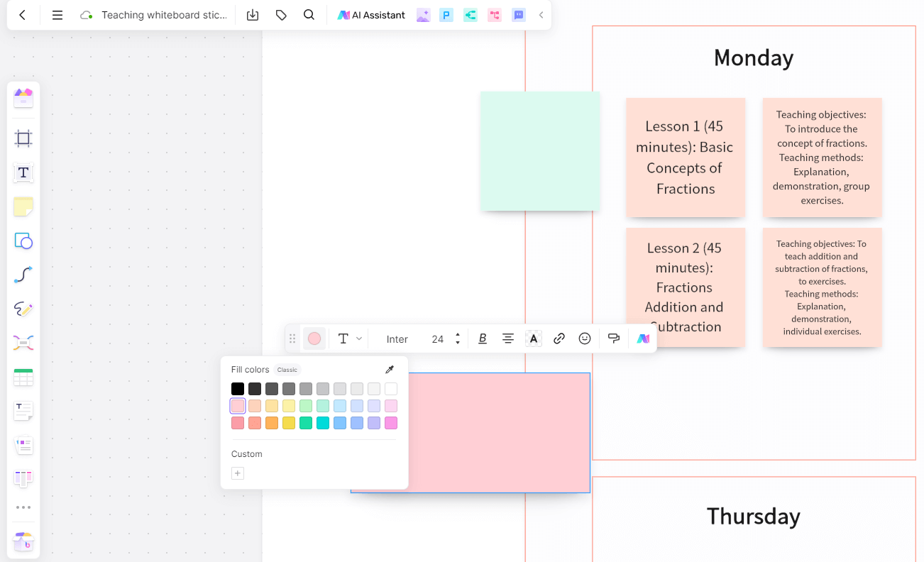Select the Text tool in the sidebar
924x562 pixels.
point(23,172)
